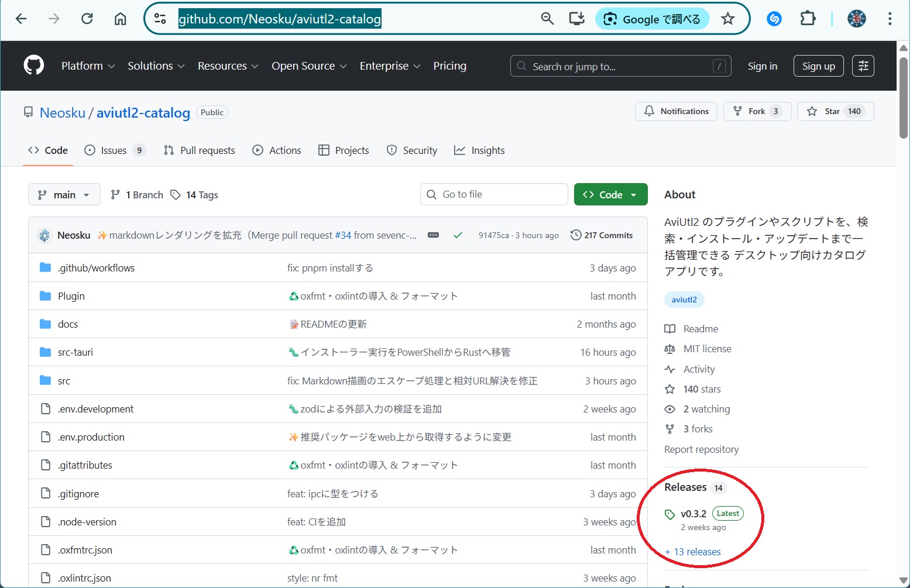Click the GitHub logo icon
Screen dimensions: 910x588
(x=33, y=66)
